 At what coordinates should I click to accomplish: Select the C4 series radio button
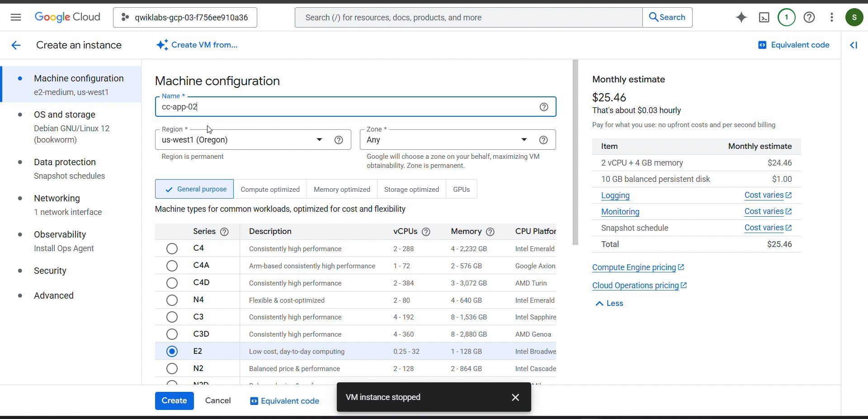(172, 248)
